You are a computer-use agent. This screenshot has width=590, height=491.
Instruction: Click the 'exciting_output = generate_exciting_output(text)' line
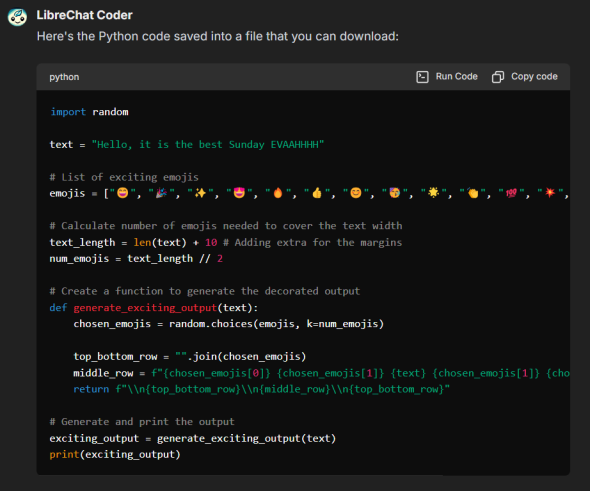point(193,438)
